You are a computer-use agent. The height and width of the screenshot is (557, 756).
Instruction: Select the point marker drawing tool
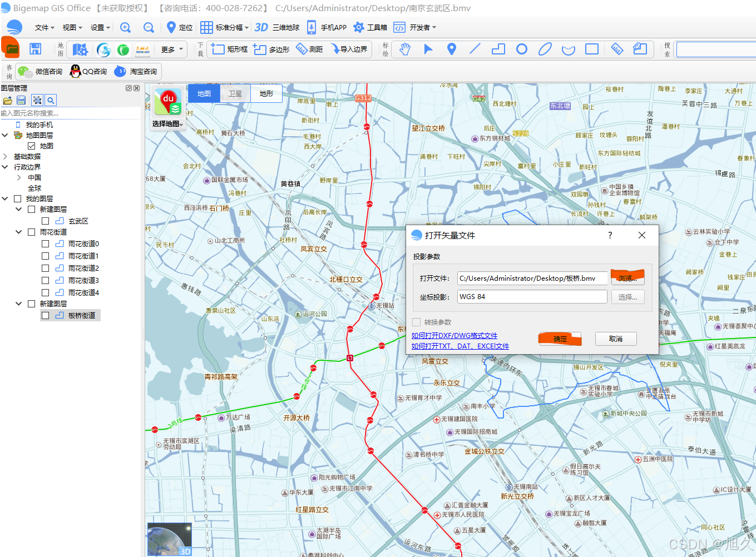(452, 49)
